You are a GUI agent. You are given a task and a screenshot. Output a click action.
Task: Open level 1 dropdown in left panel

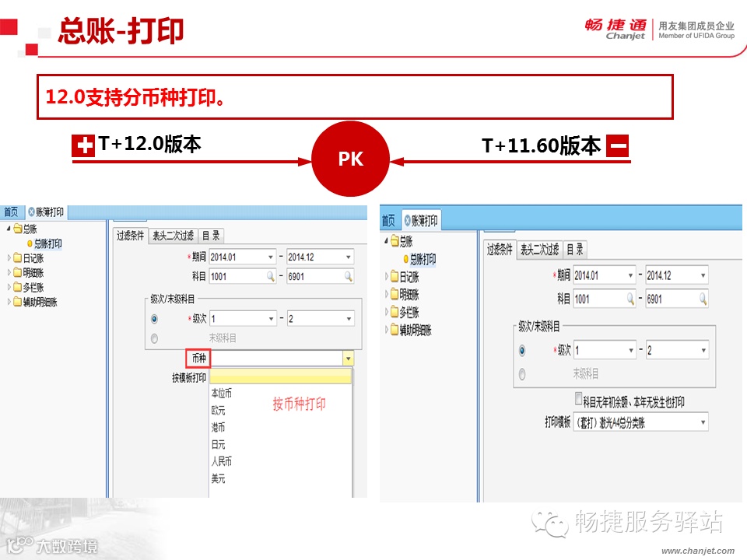(271, 319)
